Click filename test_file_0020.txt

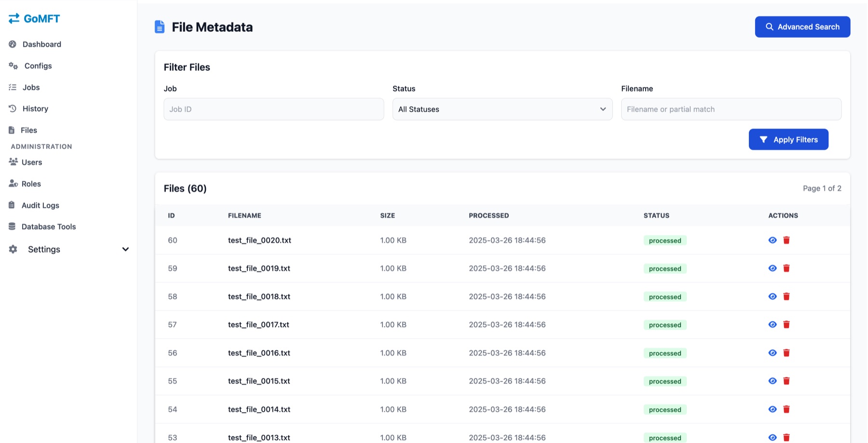point(259,240)
